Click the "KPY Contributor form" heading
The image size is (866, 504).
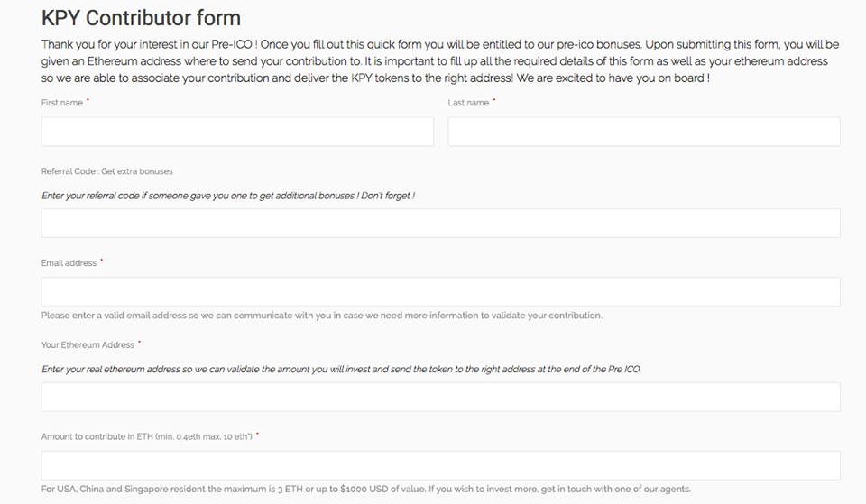point(142,18)
